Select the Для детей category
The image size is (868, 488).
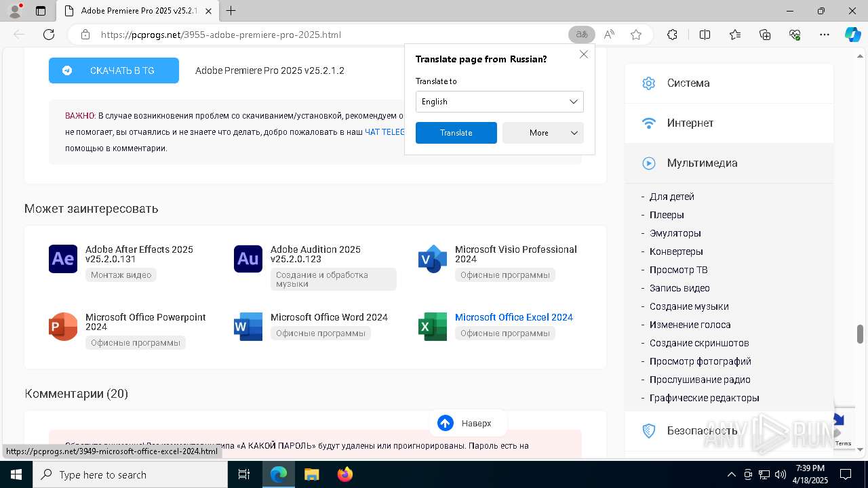(x=672, y=197)
